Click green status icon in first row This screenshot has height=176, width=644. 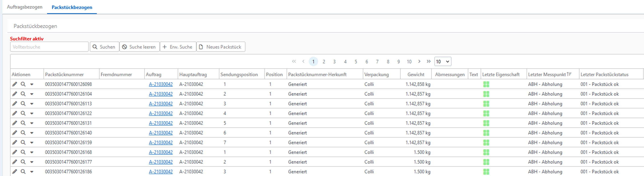pyautogui.click(x=486, y=84)
